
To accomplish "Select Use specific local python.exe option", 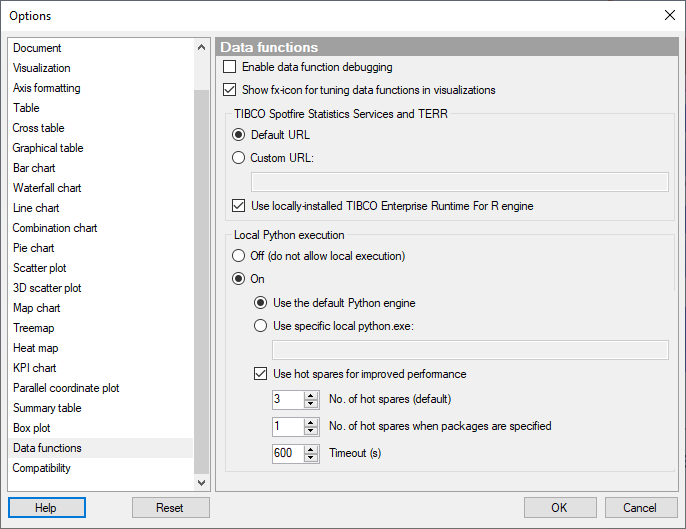I will click(260, 326).
